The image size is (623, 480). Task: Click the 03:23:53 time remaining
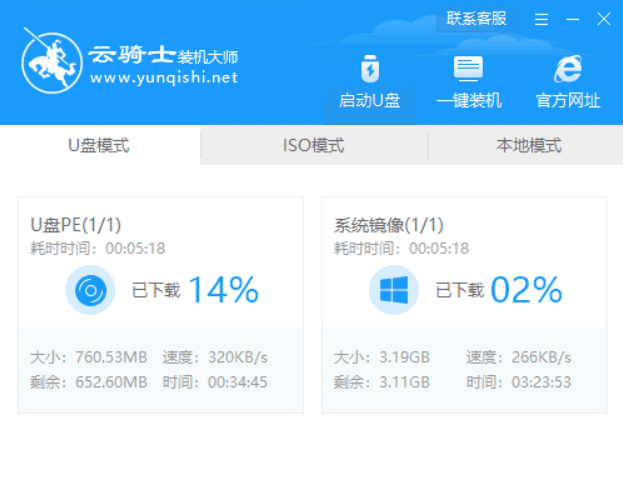click(x=541, y=382)
